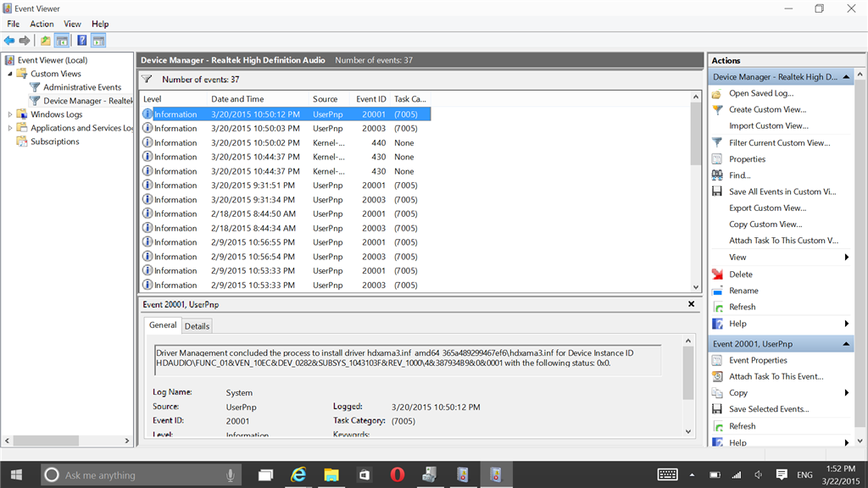This screenshot has height=488, width=868.
Task: Open the Windows Store taskbar icon
Action: click(364, 474)
